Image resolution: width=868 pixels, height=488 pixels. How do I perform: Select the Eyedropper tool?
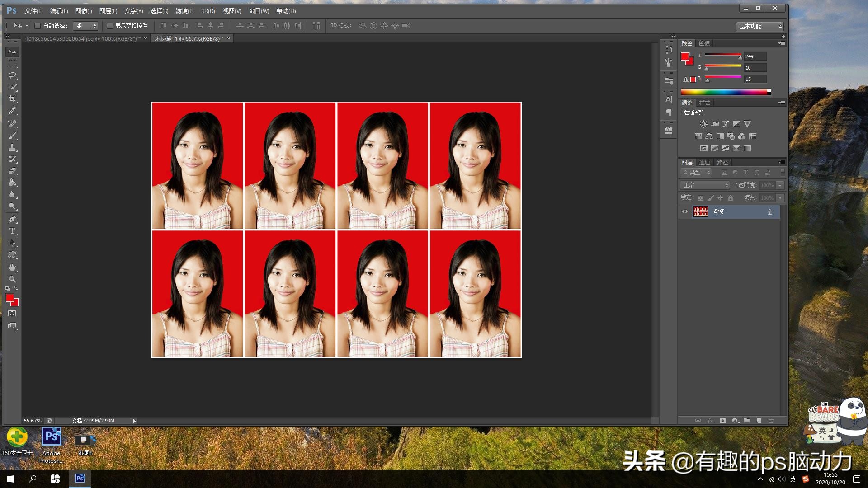pos(12,111)
